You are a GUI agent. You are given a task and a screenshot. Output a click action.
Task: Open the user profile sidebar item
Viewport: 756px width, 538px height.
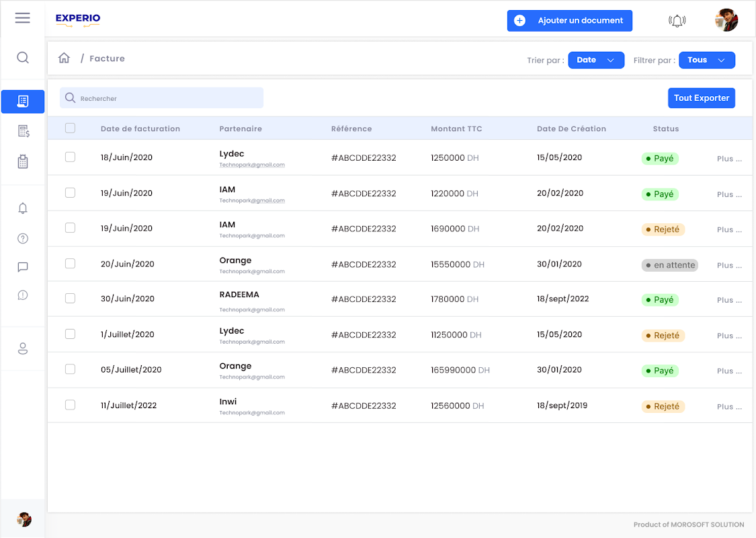point(23,348)
